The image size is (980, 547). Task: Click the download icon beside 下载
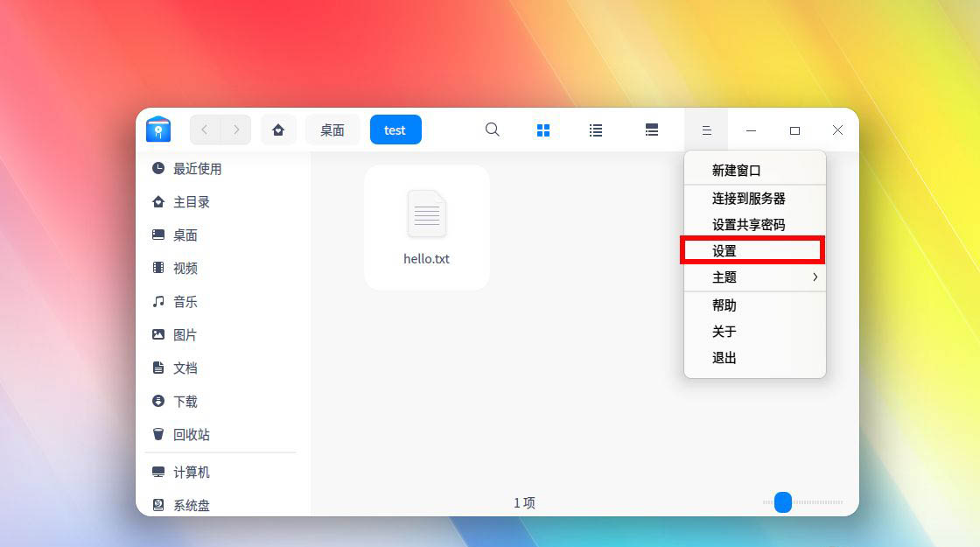pos(158,401)
